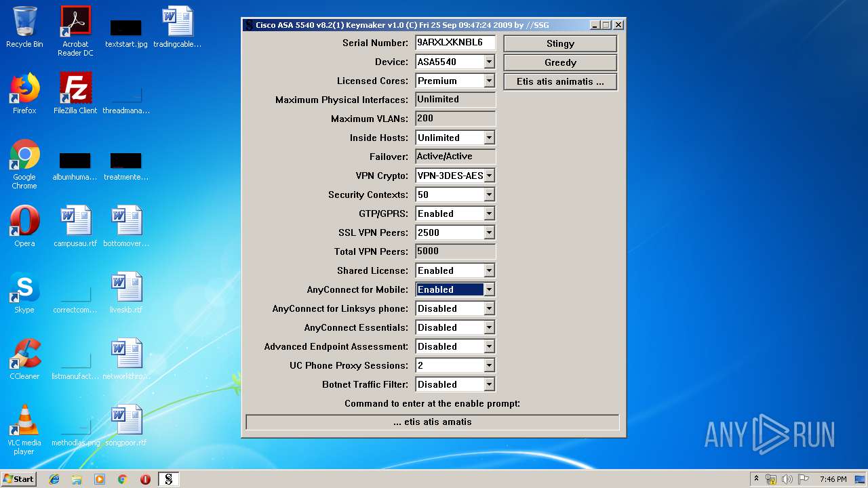Expand the Device dropdown
868x488 pixels.
[x=489, y=62]
